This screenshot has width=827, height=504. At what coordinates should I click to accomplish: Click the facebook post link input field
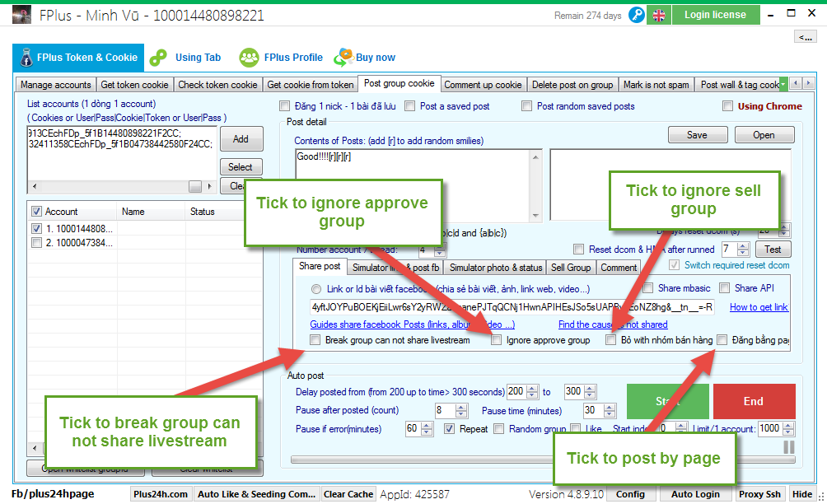point(512,307)
